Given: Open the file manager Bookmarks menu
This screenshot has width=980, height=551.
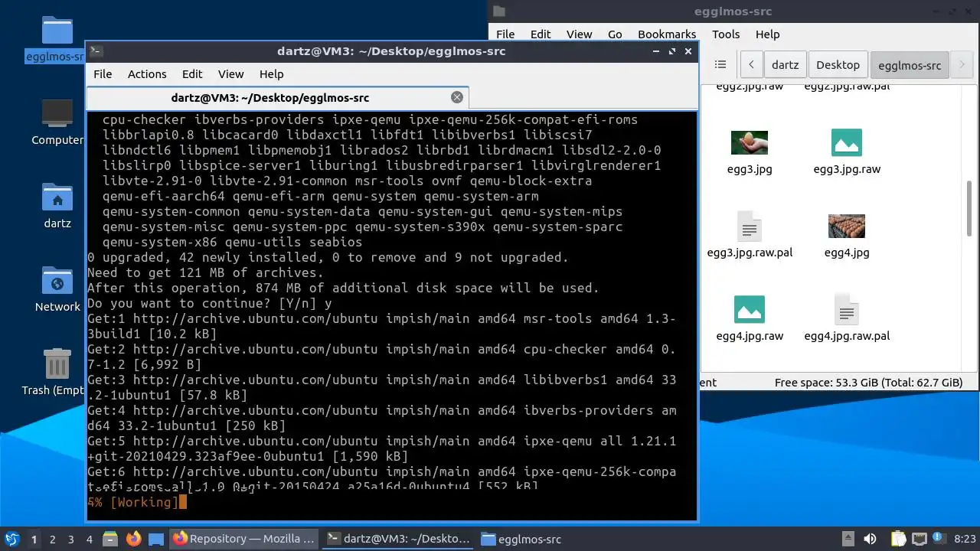Looking at the screenshot, I should tap(667, 34).
